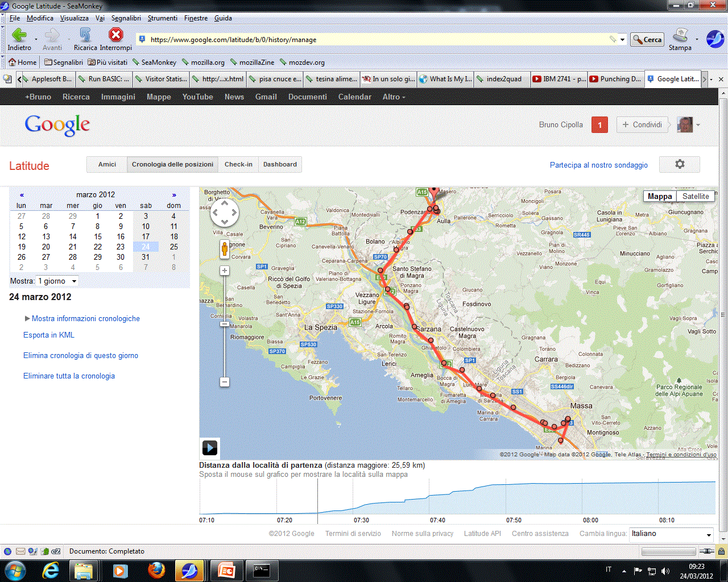Click the security padlock in status bar
Image resolution: width=728 pixels, height=582 pixels.
coord(721,551)
